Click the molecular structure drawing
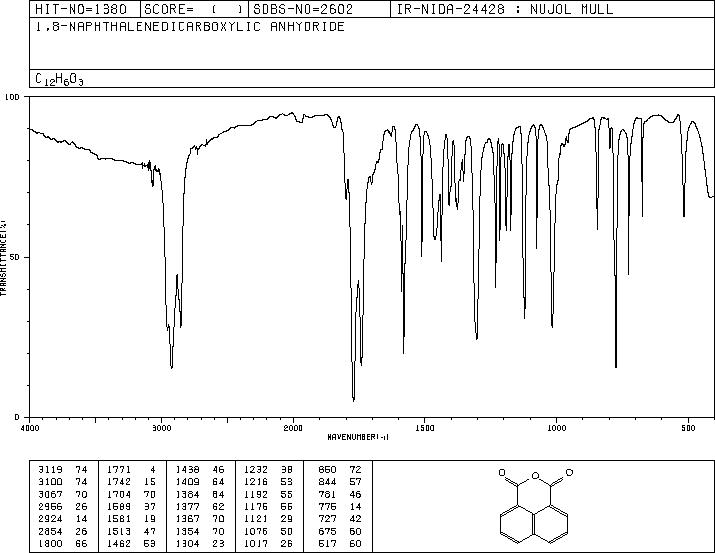This screenshot has width=715, height=553. [535, 506]
